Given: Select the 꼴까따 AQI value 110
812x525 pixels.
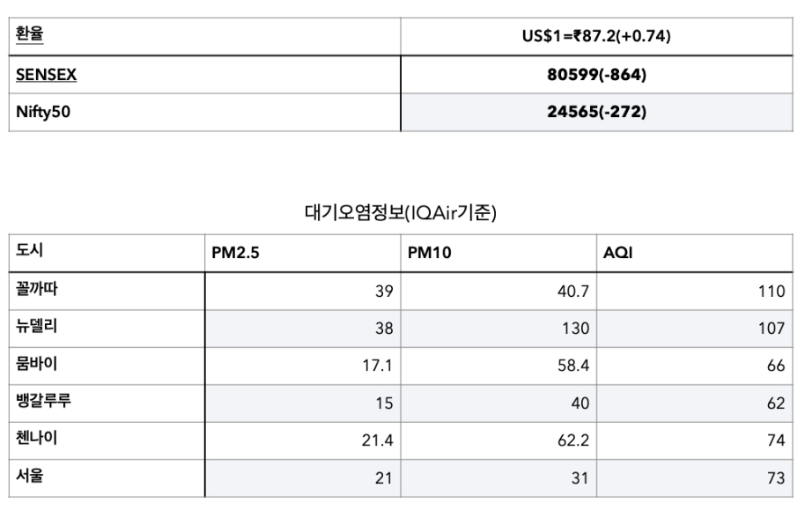Looking at the screenshot, I should point(771,292).
